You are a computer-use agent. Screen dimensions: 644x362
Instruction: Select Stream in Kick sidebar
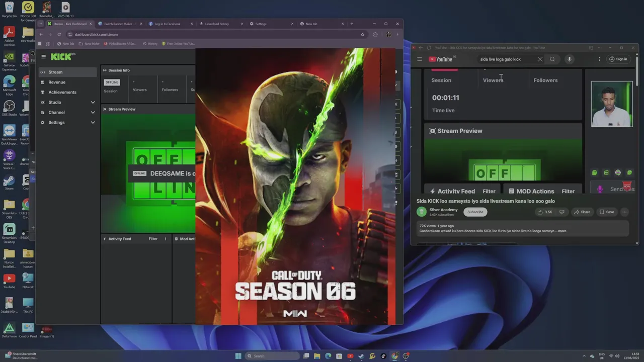(x=67, y=72)
